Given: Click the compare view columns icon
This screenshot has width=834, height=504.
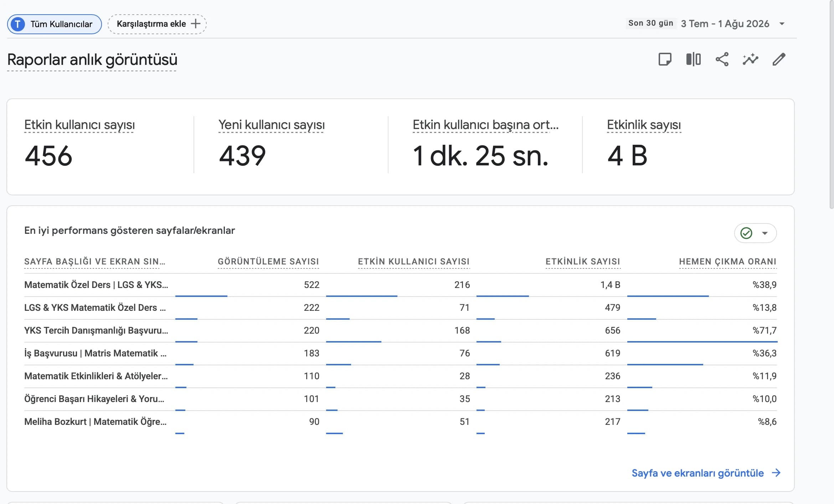Looking at the screenshot, I should (693, 59).
